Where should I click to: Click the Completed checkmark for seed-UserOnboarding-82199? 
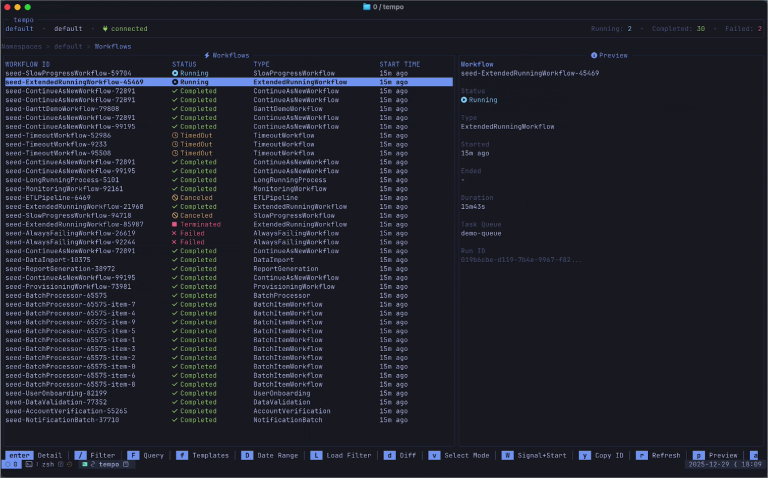[175, 393]
